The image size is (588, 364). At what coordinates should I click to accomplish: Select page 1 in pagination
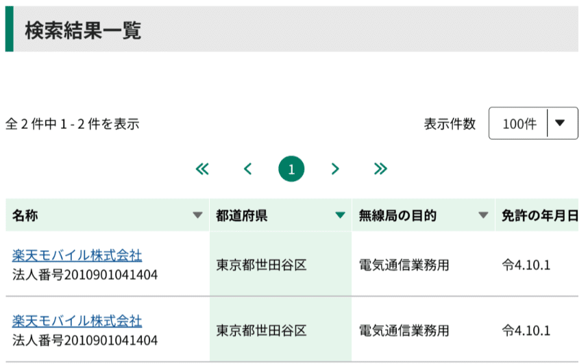pos(291,169)
